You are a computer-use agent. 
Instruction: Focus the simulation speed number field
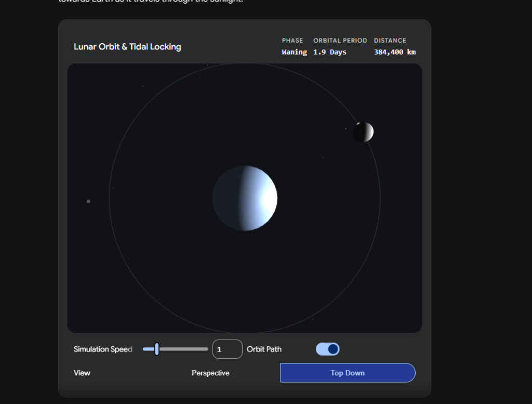(x=227, y=349)
